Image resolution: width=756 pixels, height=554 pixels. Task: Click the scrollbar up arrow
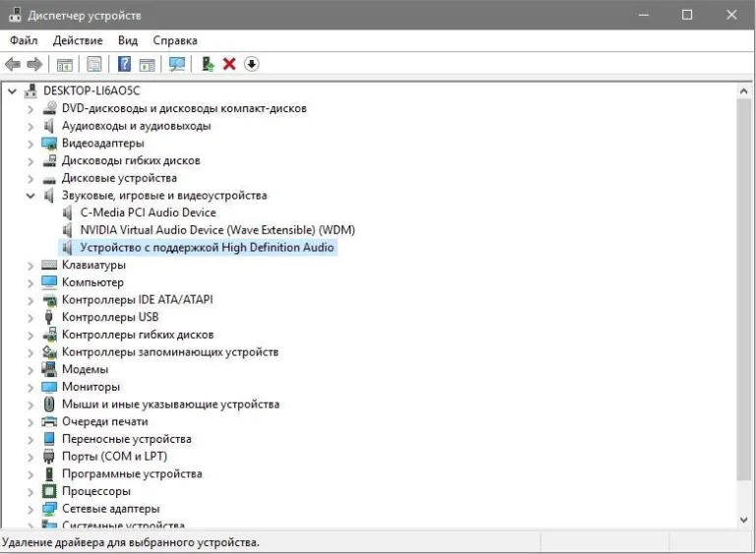(x=743, y=91)
